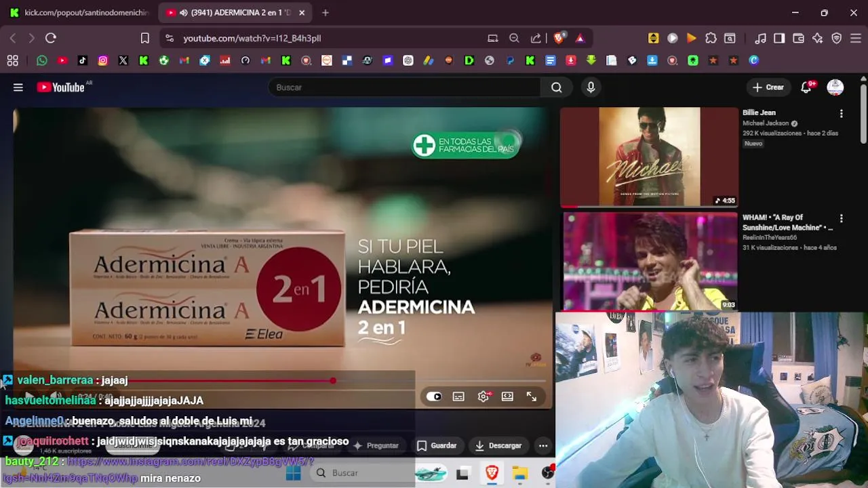This screenshot has height=488, width=868.
Task: Open Leo AI sparkle icon in toolbar
Action: pyautogui.click(x=818, y=39)
